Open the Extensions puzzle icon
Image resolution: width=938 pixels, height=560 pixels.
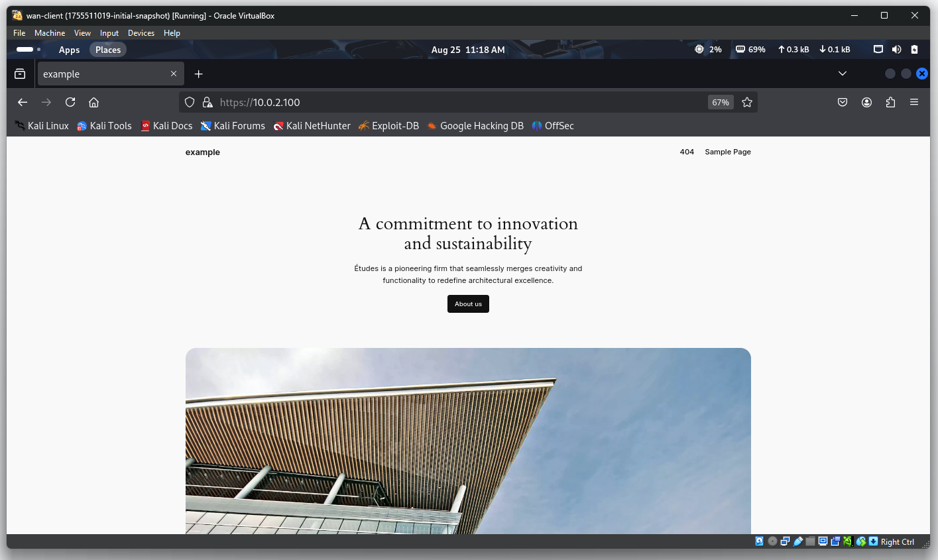(x=890, y=102)
